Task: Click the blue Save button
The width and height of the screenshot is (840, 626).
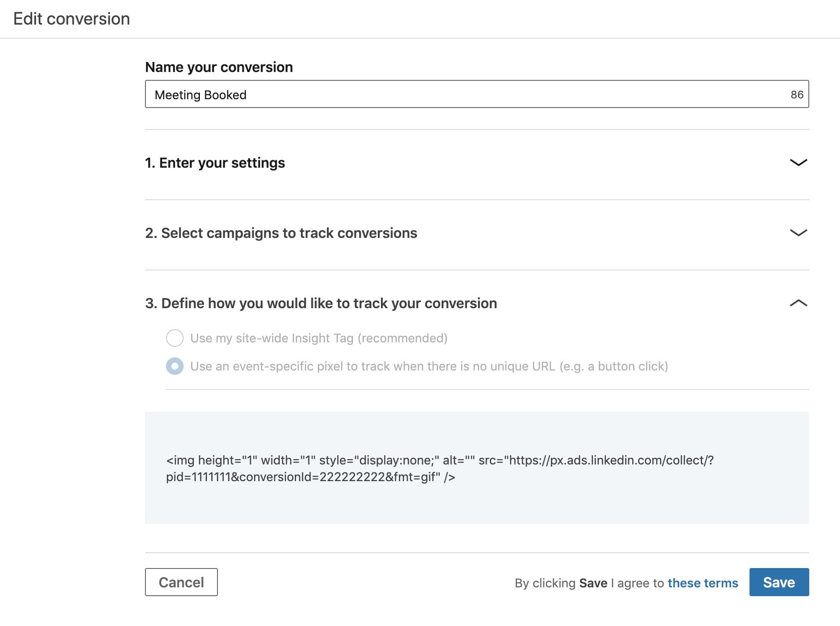Action: click(x=779, y=582)
